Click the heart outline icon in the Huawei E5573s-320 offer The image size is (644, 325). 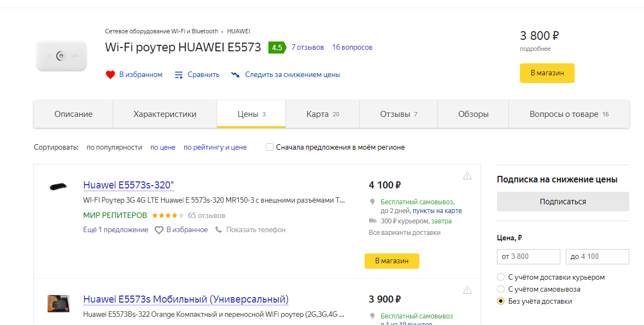(159, 230)
